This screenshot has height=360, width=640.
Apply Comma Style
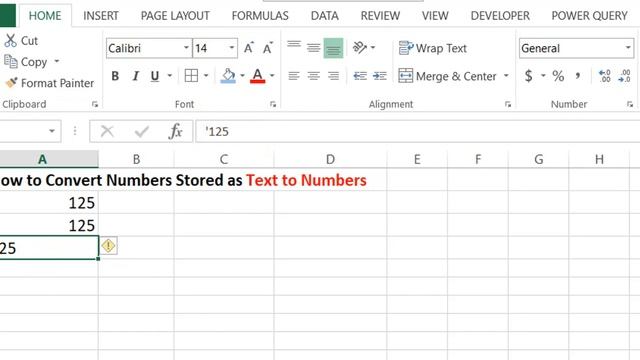(578, 76)
